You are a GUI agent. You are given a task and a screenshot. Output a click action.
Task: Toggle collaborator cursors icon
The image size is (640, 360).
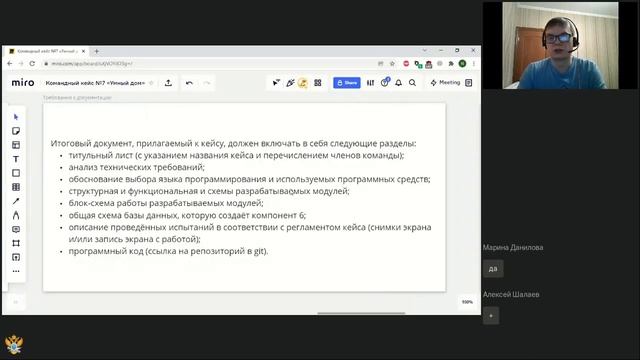click(276, 83)
